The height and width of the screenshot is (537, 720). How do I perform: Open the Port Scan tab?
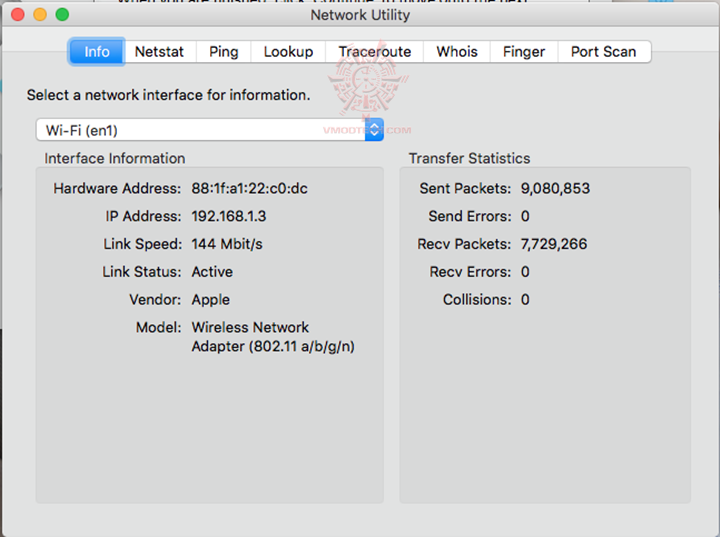tap(603, 52)
